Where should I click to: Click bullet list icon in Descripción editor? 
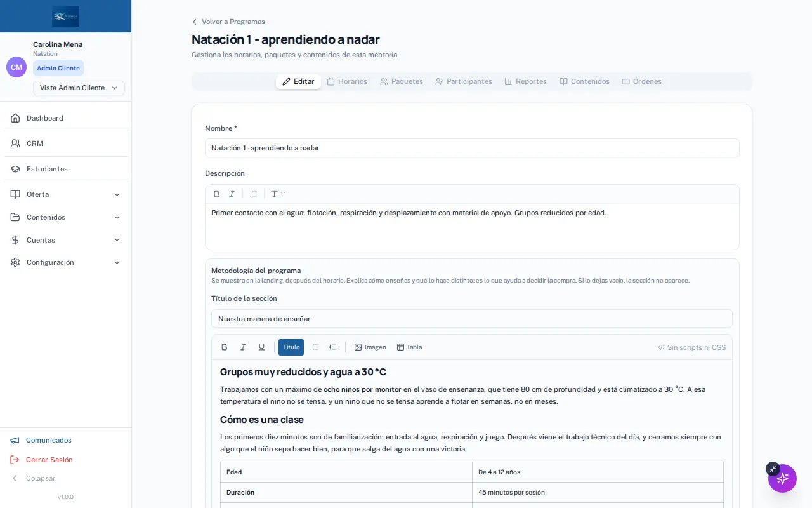pos(253,194)
